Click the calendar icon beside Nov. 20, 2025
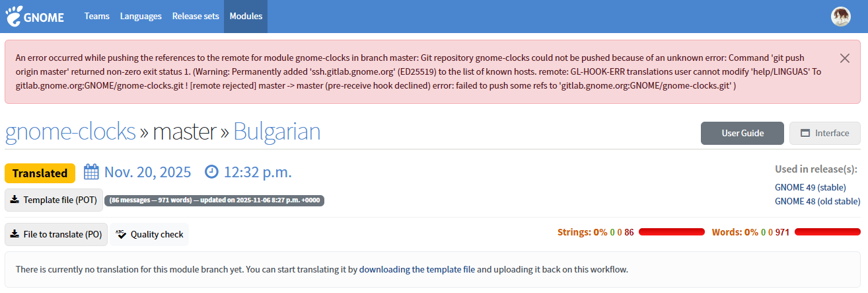This screenshot has width=868, height=293. (x=91, y=173)
